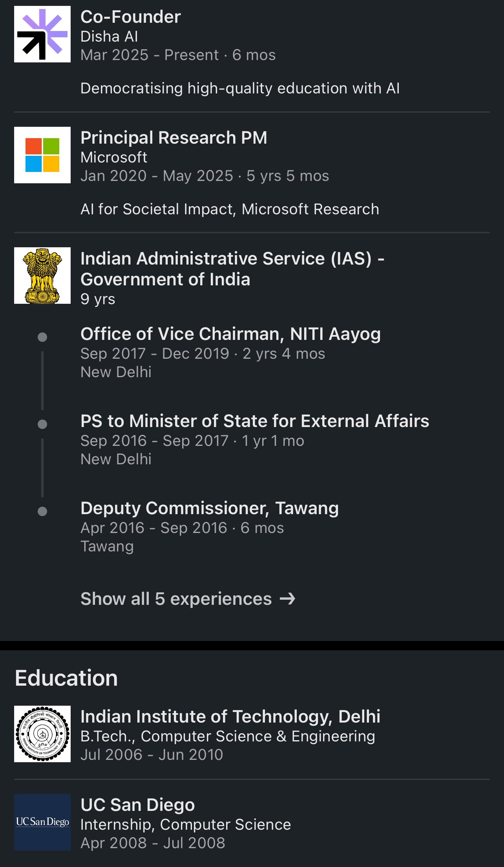
Task: Open the Government of India emblem icon
Action: pos(42,276)
